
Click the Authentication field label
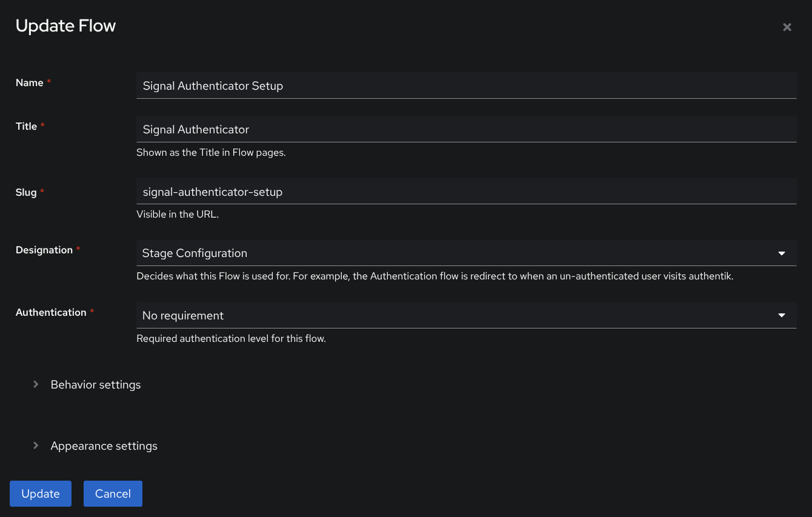51,313
